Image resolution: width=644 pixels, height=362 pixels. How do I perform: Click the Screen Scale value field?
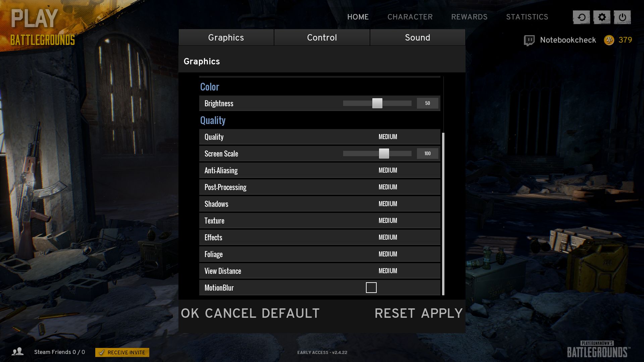[427, 154]
